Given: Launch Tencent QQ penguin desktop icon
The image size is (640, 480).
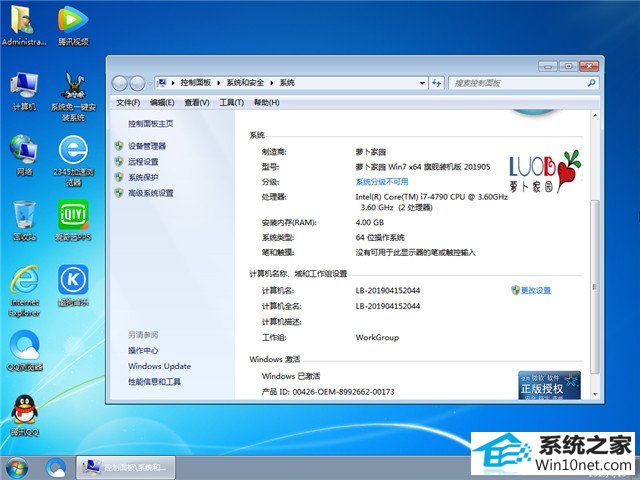Looking at the screenshot, I should pos(24,415).
